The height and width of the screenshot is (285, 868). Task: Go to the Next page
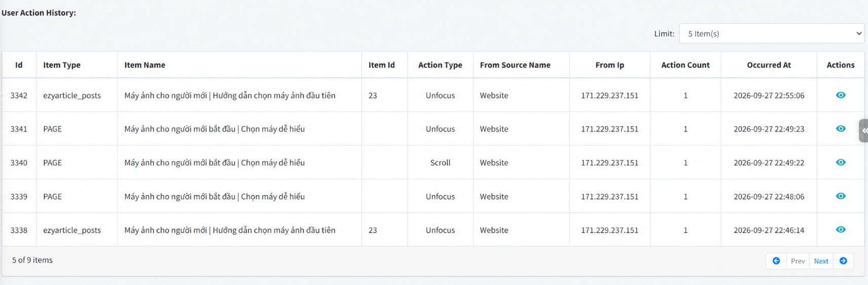coord(821,261)
